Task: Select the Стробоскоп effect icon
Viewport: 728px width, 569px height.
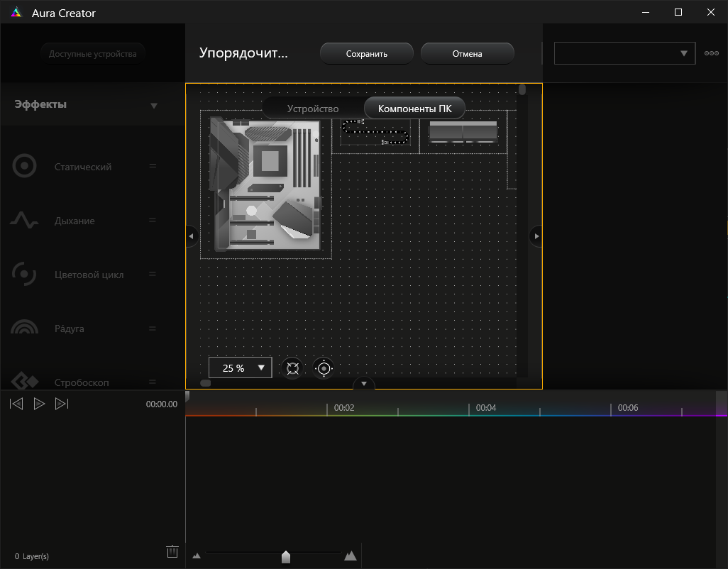Action: pyautogui.click(x=23, y=380)
